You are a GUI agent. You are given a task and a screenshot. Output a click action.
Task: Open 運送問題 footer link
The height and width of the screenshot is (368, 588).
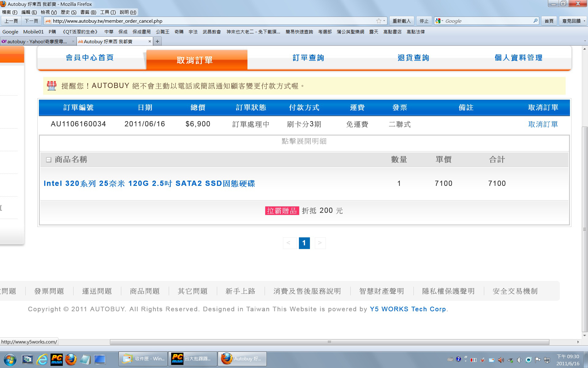point(97,291)
